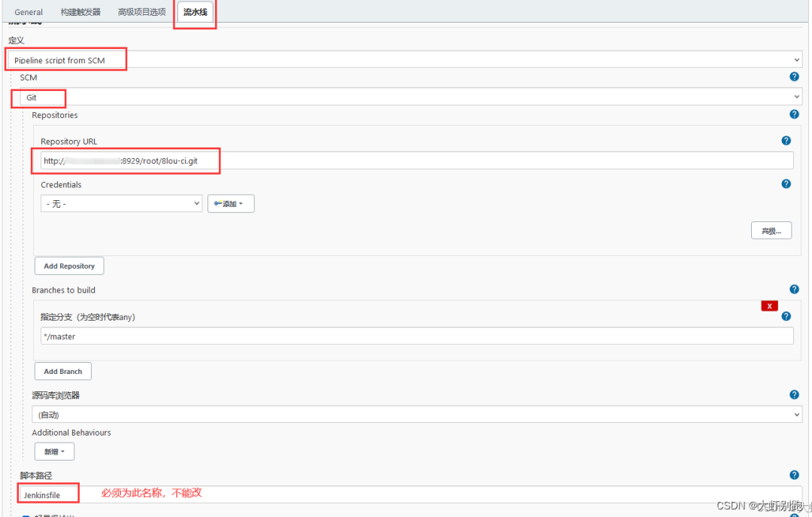This screenshot has height=517, width=812.
Task: Expand the 源码库浏览器 (自动) dropdown
Action: coord(417,415)
